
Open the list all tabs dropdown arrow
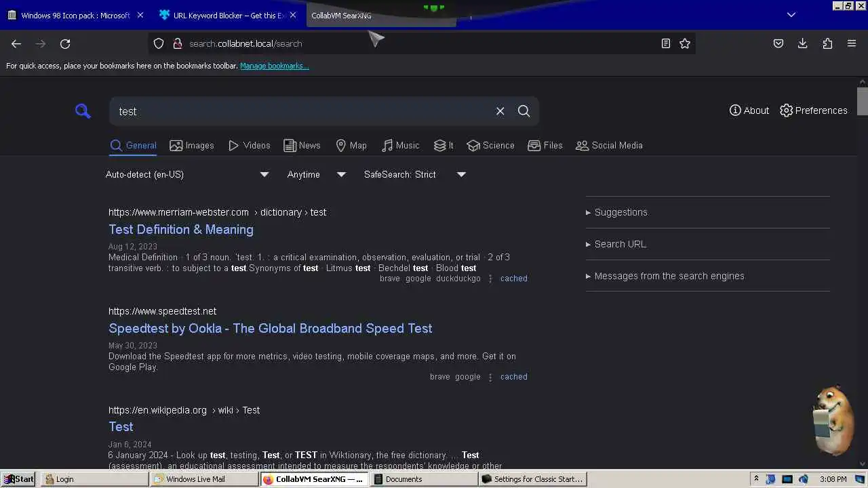(791, 15)
